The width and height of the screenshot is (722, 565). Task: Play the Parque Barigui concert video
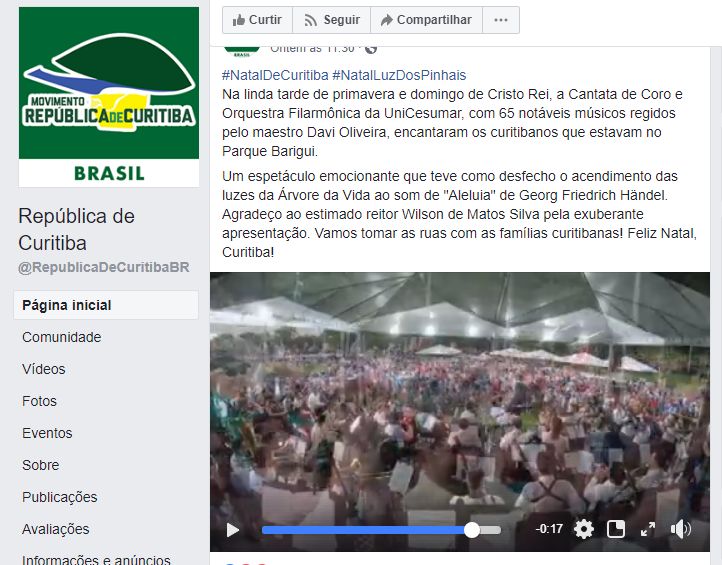(233, 530)
